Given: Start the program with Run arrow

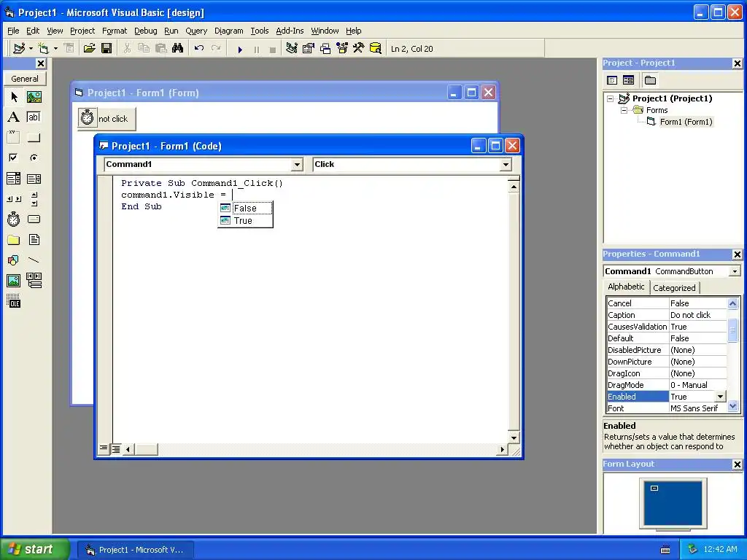Looking at the screenshot, I should tap(240, 49).
